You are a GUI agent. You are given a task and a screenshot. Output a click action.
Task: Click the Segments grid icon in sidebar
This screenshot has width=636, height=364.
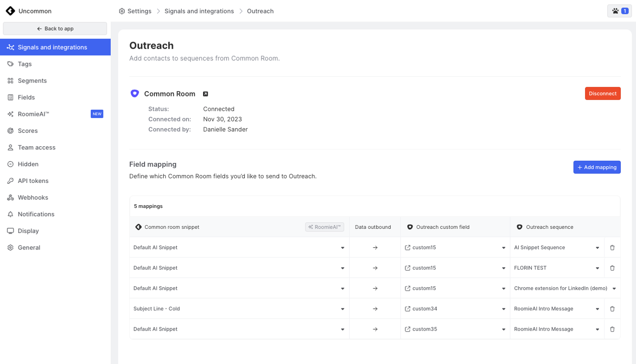[10, 81]
